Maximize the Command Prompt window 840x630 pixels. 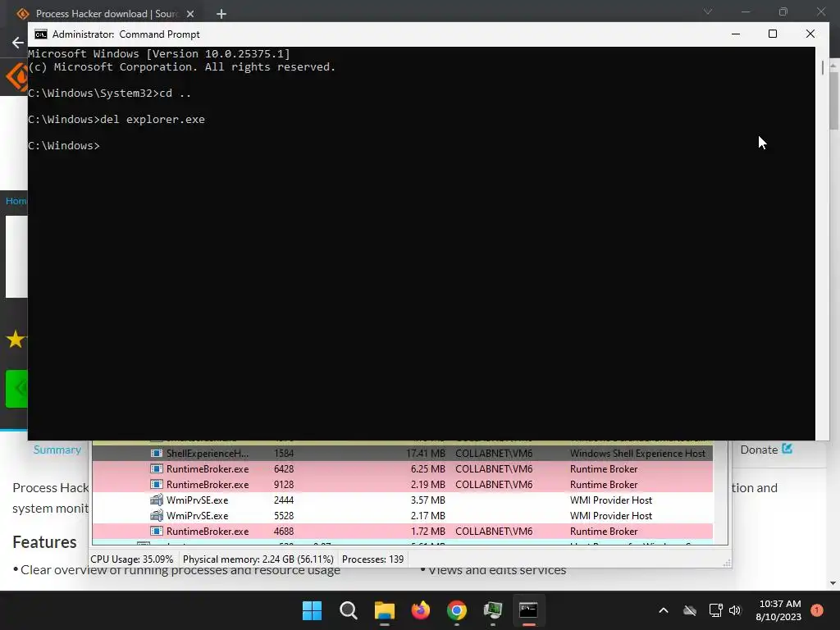pyautogui.click(x=773, y=34)
